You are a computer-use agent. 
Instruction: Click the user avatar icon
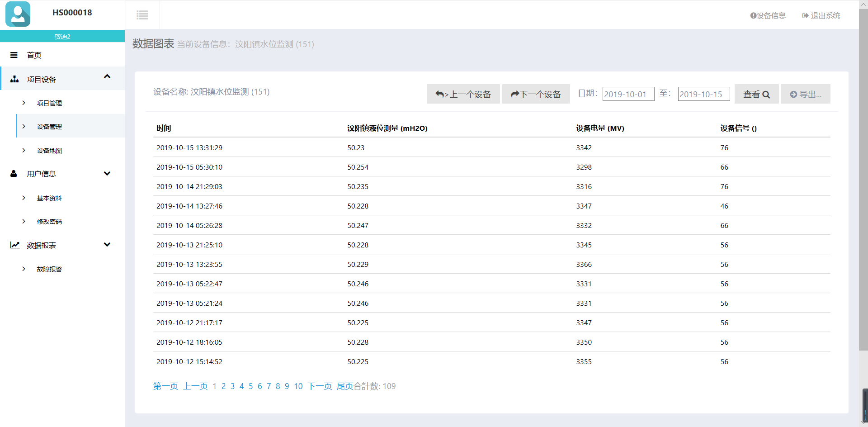pyautogui.click(x=18, y=14)
